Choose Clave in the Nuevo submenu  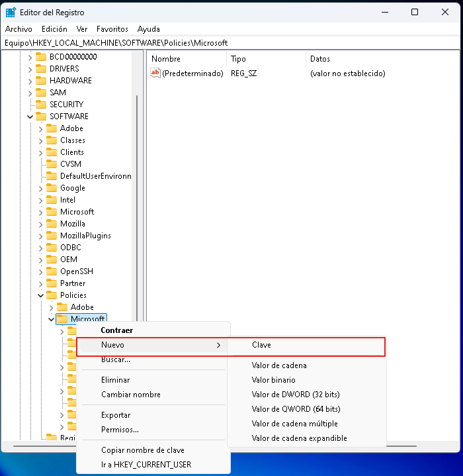click(x=306, y=345)
